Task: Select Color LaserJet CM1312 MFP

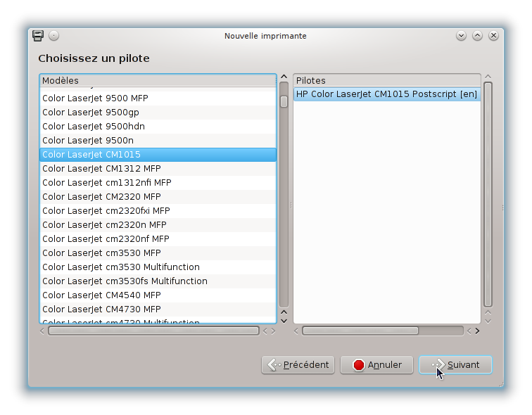Action: click(x=158, y=169)
